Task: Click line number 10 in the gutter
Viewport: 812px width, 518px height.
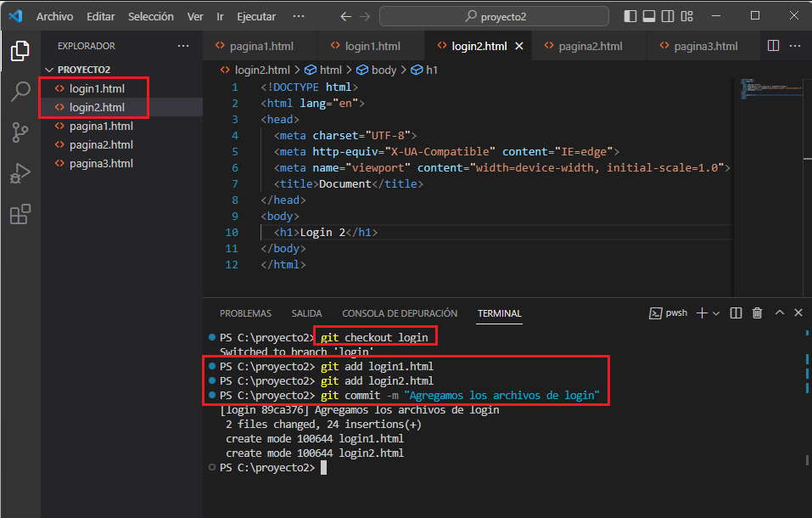Action: tap(232, 233)
